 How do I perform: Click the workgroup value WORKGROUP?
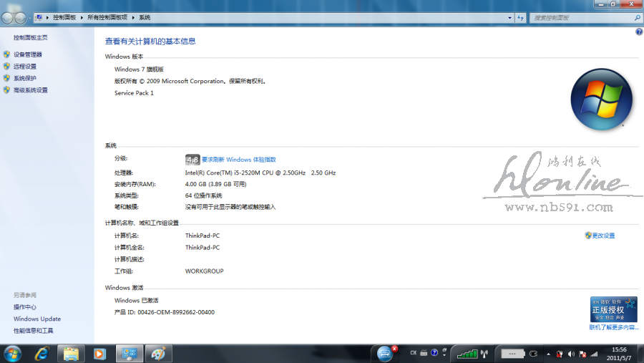pyautogui.click(x=204, y=271)
